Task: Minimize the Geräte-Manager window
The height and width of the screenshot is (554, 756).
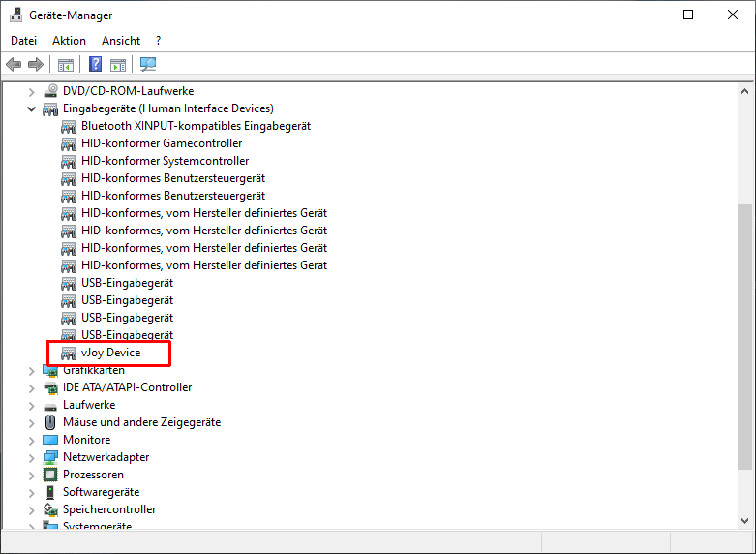Action: pos(645,15)
